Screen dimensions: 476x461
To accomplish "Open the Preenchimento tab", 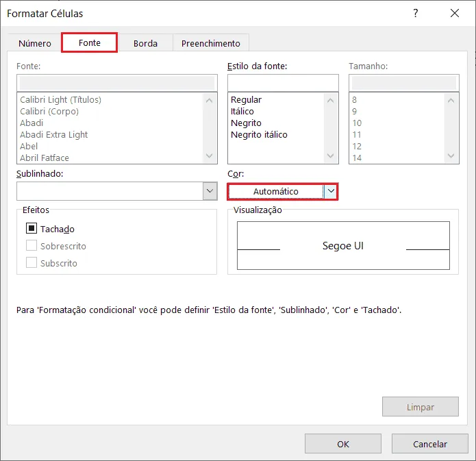I will pos(211,43).
